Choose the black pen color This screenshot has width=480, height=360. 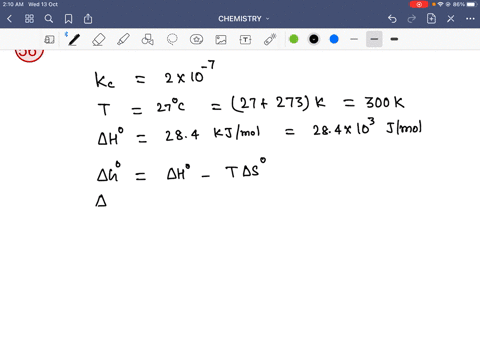(314, 39)
